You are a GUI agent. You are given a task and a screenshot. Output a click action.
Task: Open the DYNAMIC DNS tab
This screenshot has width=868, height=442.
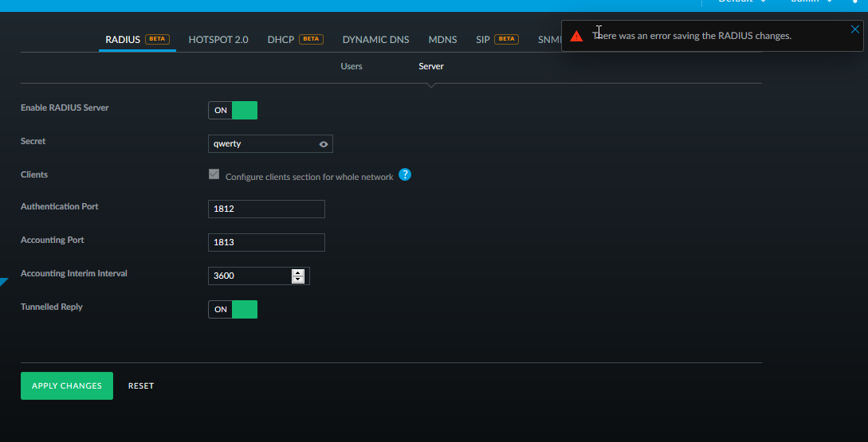[x=375, y=39]
